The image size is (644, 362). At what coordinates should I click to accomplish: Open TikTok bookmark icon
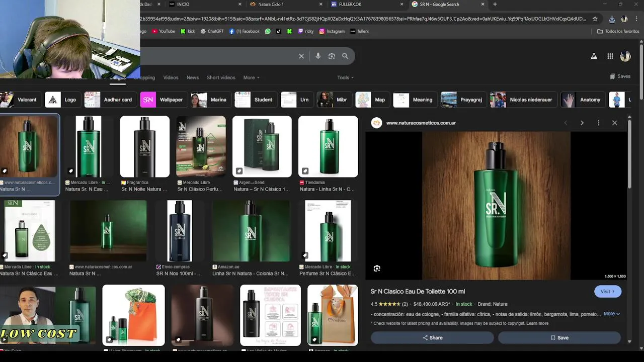(x=278, y=31)
